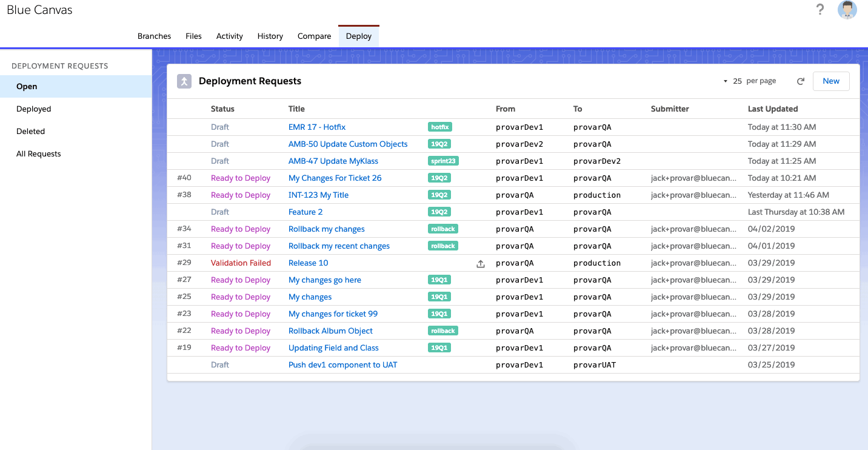Click the Blue Canvas app title
This screenshot has width=868, height=450.
pyautogui.click(x=39, y=10)
